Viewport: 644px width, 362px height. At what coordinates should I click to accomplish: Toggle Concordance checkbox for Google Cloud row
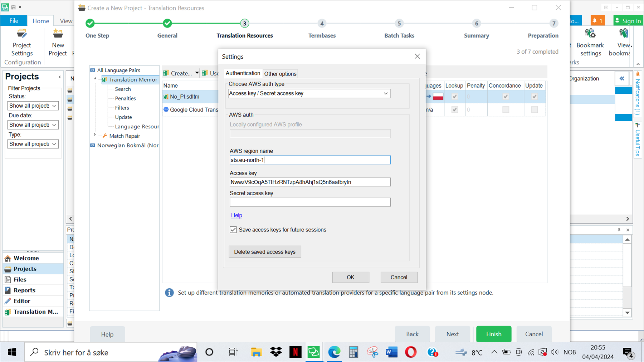coord(506,110)
